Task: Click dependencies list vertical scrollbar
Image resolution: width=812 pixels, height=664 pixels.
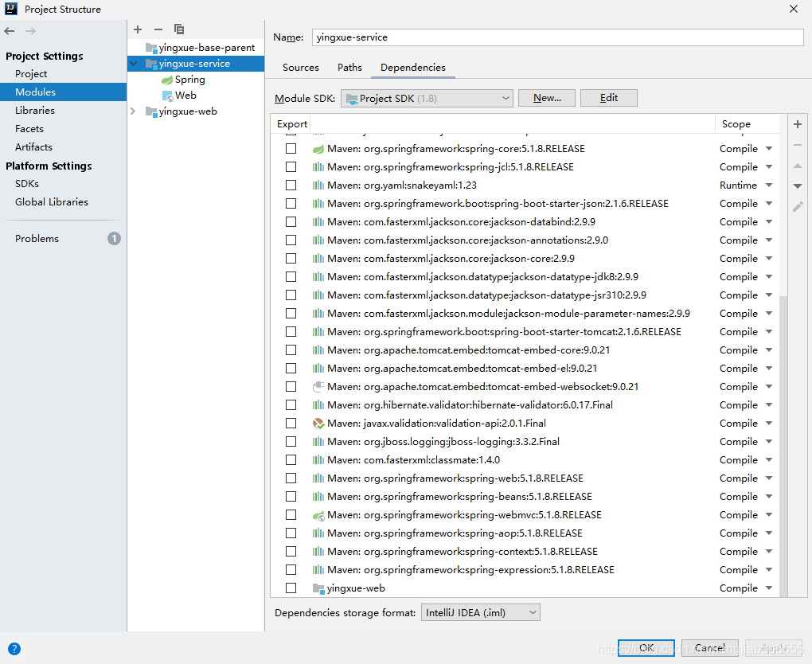Action: [x=783, y=445]
